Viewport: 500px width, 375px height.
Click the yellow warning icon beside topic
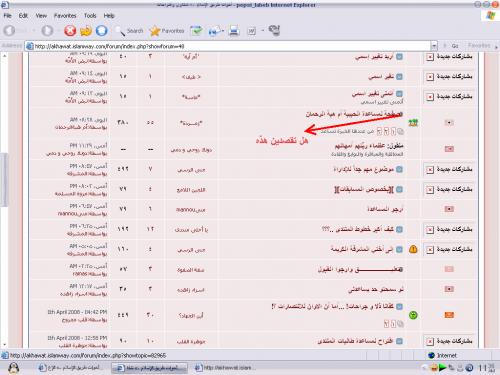(x=413, y=249)
